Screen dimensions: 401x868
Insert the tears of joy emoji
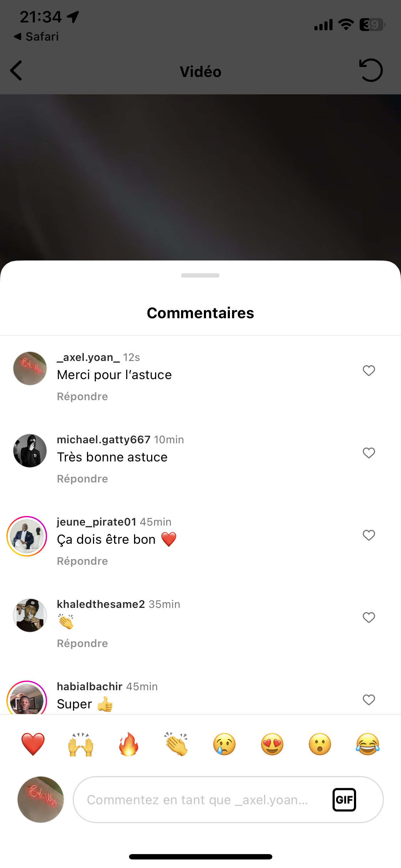[367, 744]
